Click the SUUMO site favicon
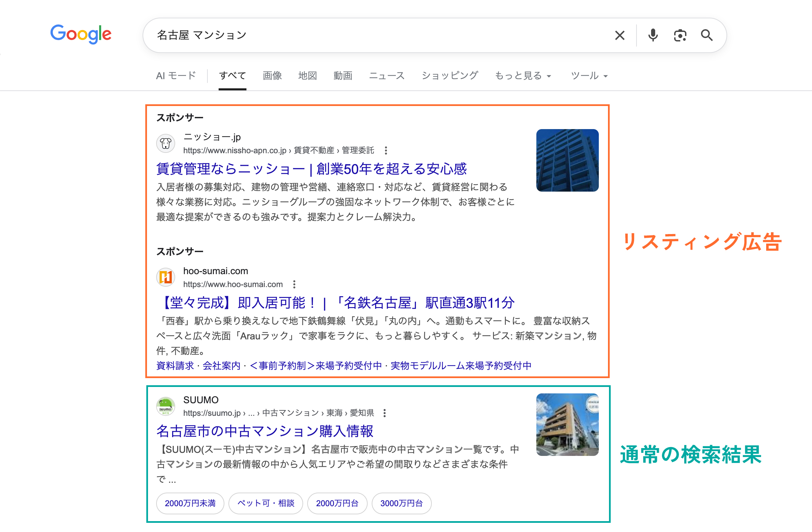This screenshot has height=532, width=812. 165,406
